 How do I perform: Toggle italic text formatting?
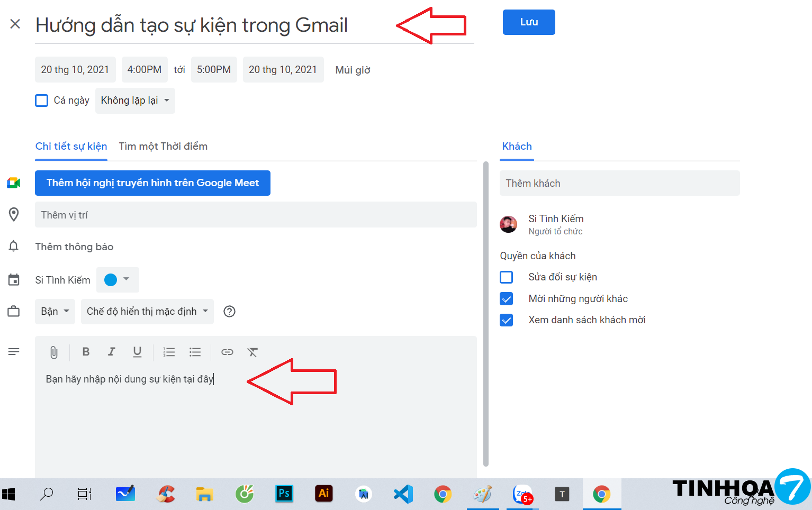coord(111,352)
